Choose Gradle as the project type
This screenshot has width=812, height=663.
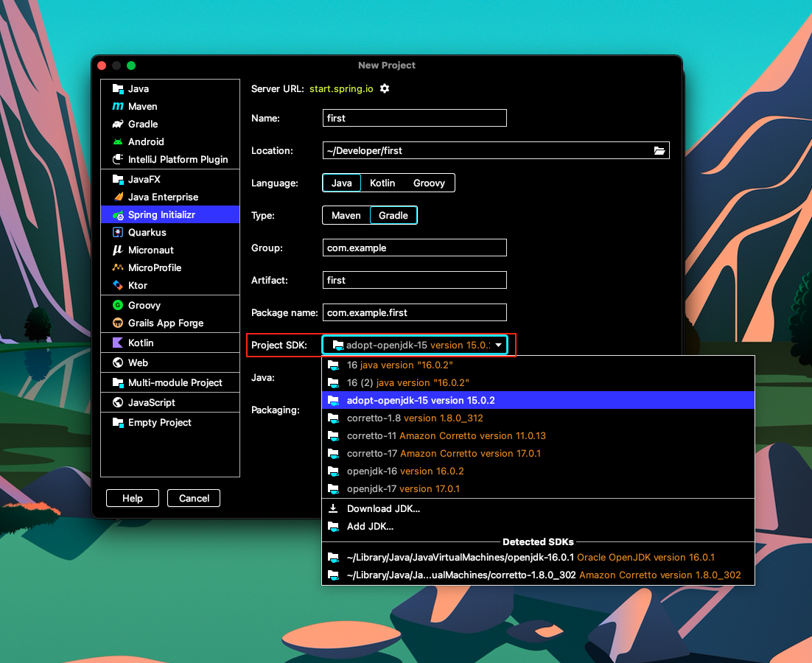coord(393,215)
